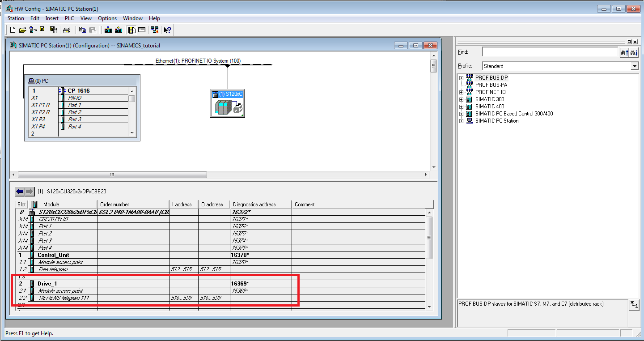
Task: Open the Window menu
Action: click(133, 18)
